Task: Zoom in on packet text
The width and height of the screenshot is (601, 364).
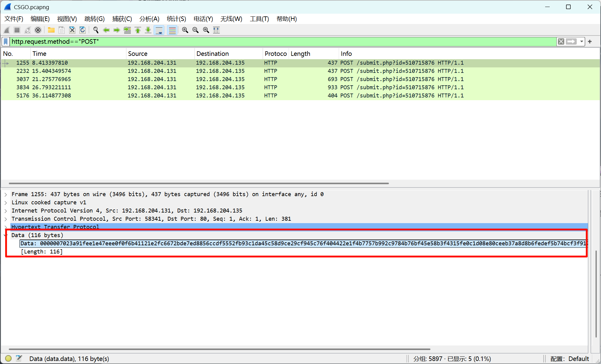Action: [185, 30]
